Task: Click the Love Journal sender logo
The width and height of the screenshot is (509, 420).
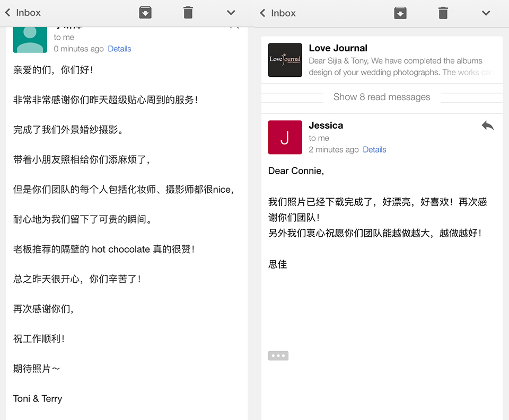Action: [285, 60]
